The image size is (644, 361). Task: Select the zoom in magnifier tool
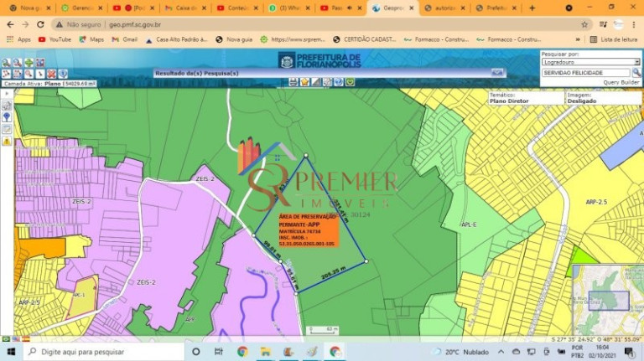coord(6,63)
